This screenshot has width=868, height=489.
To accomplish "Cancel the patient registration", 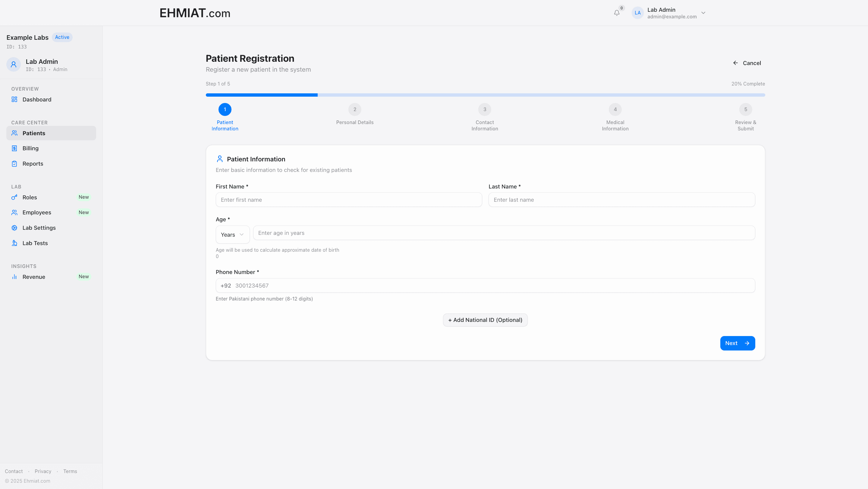I will tap(747, 63).
